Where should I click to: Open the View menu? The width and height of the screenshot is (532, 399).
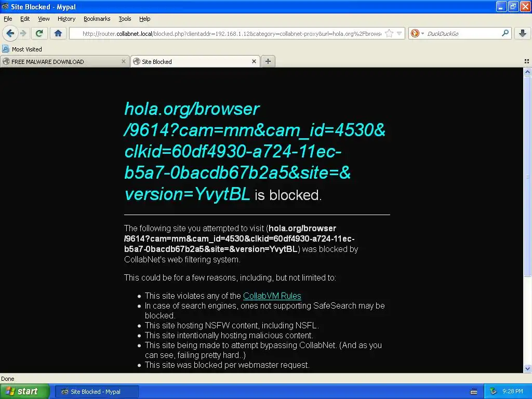(44, 19)
